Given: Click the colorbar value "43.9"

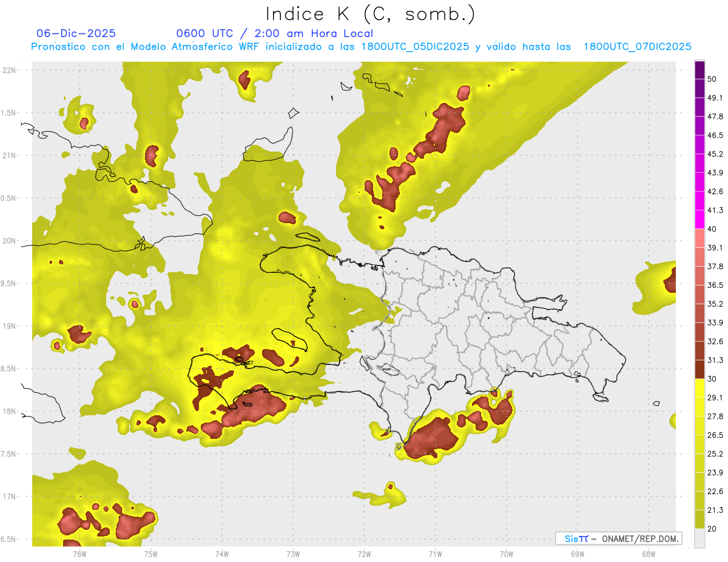Looking at the screenshot, I should pos(715,173).
